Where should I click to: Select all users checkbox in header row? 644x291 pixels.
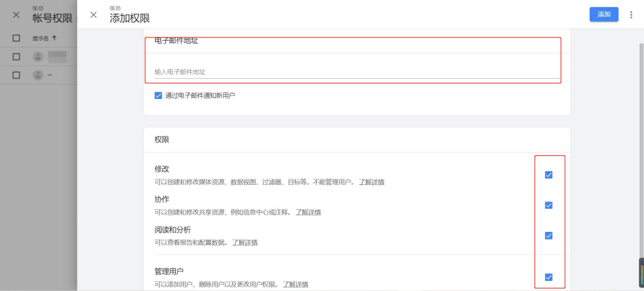click(x=16, y=38)
